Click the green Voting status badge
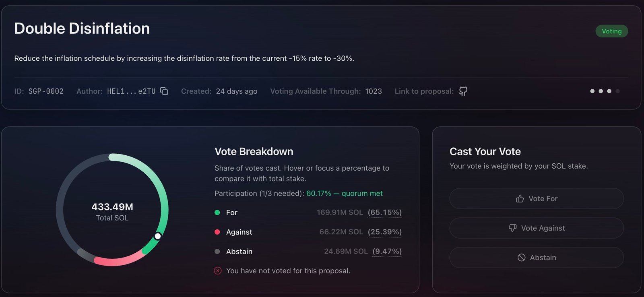The height and width of the screenshot is (297, 644). pos(612,31)
